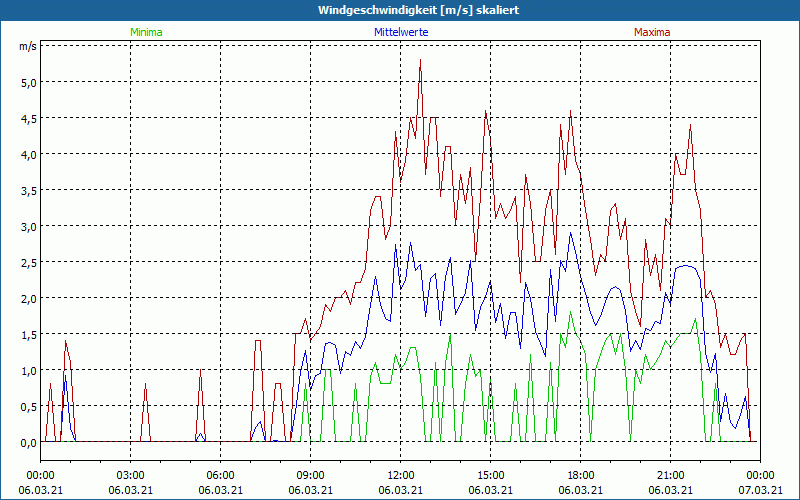Click the red Maxima legend label

pyautogui.click(x=652, y=32)
